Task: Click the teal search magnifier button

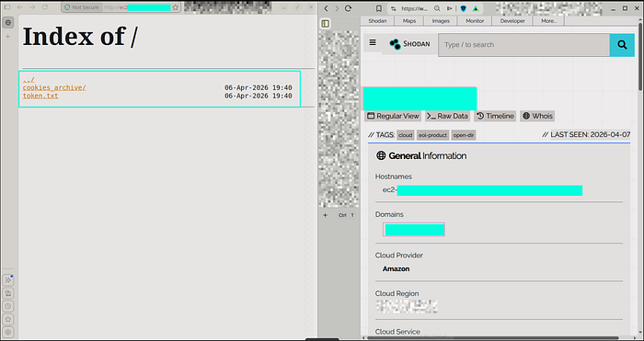Action: (x=622, y=45)
